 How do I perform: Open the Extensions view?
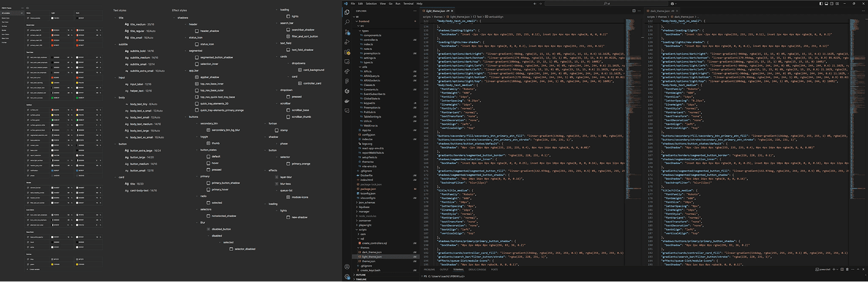[x=347, y=52]
